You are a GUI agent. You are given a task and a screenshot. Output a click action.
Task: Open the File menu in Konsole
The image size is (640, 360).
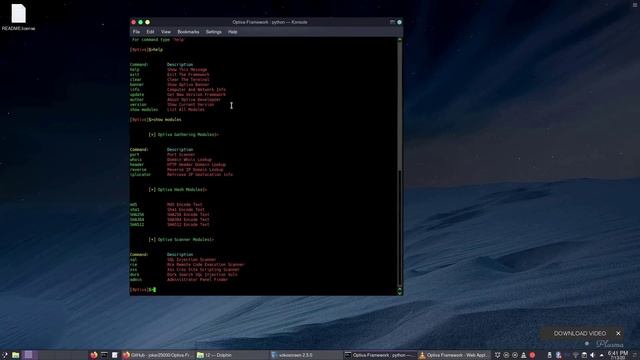(136, 32)
